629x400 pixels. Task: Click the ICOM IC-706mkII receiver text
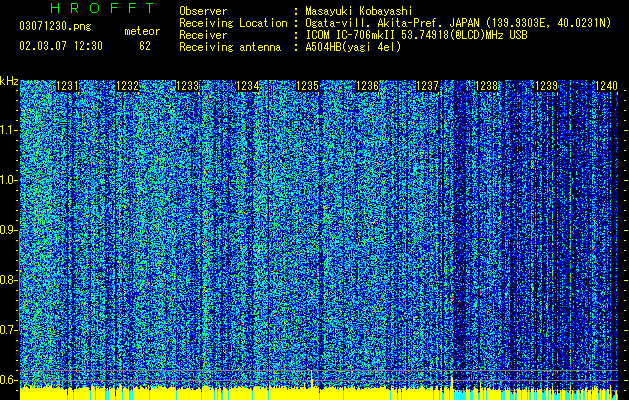click(x=416, y=35)
